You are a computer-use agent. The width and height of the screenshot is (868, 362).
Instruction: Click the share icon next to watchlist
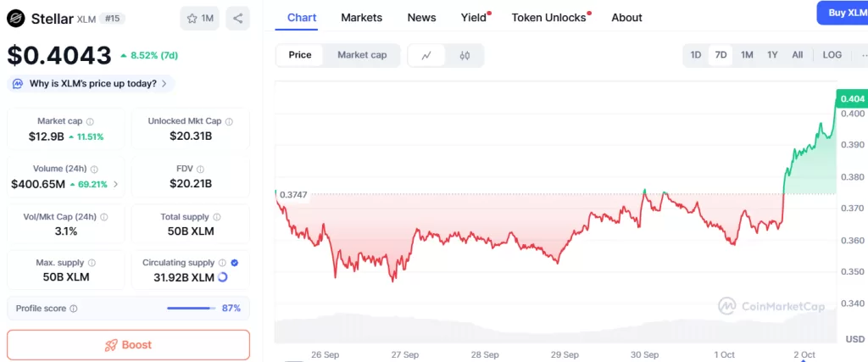237,18
